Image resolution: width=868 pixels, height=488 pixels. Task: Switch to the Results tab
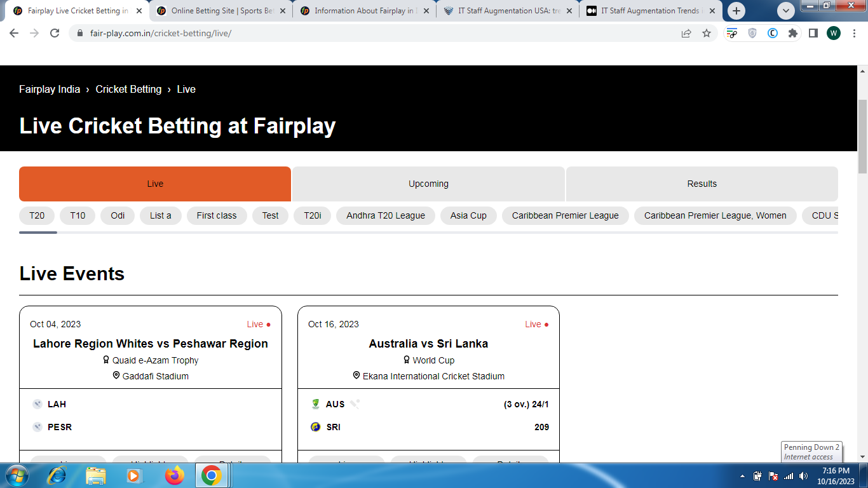[702, 184]
